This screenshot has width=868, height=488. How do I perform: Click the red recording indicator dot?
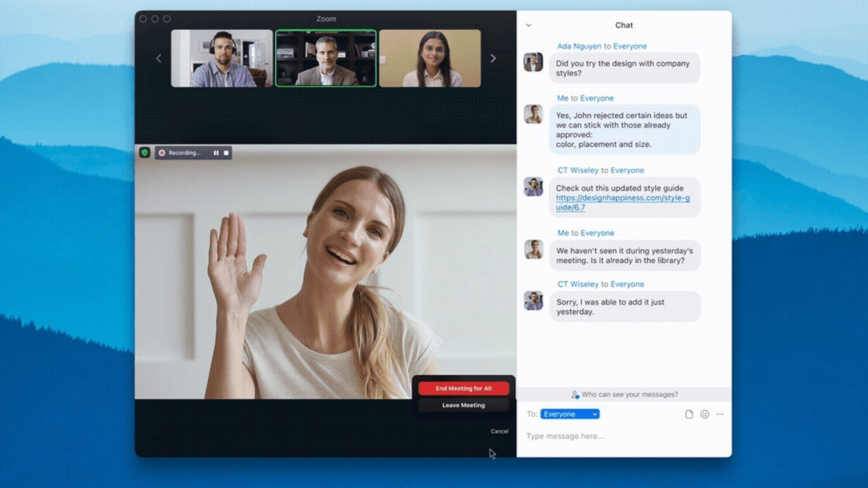163,153
